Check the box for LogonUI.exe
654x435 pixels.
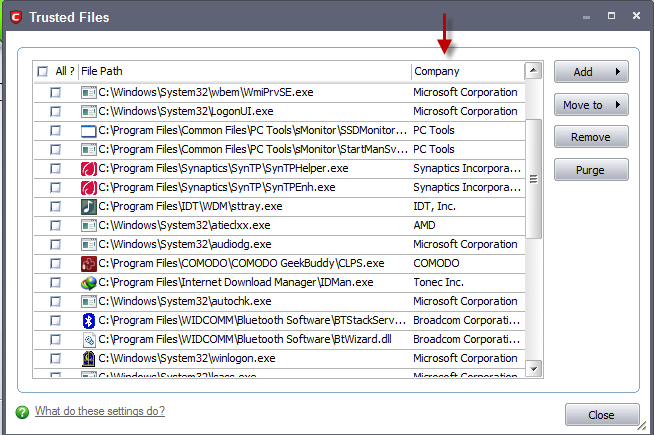click(55, 111)
